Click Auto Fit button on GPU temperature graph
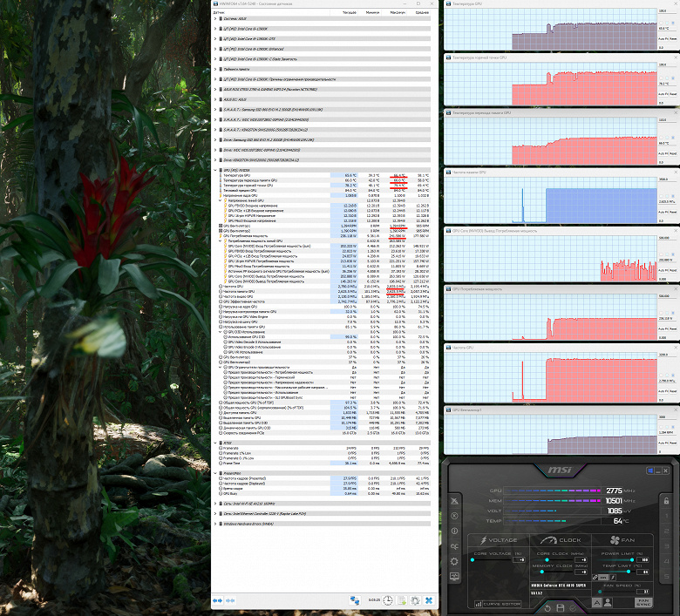This screenshot has width=680, height=616. [x=663, y=38]
